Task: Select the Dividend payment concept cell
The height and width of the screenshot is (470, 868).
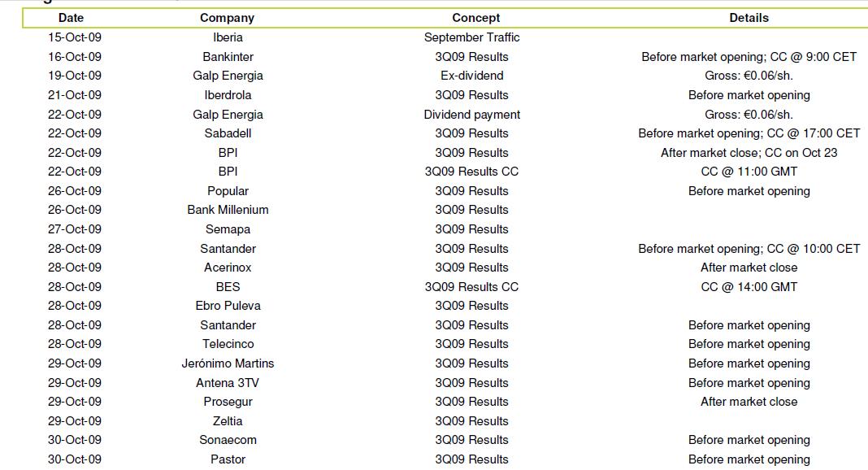Action: (x=471, y=115)
